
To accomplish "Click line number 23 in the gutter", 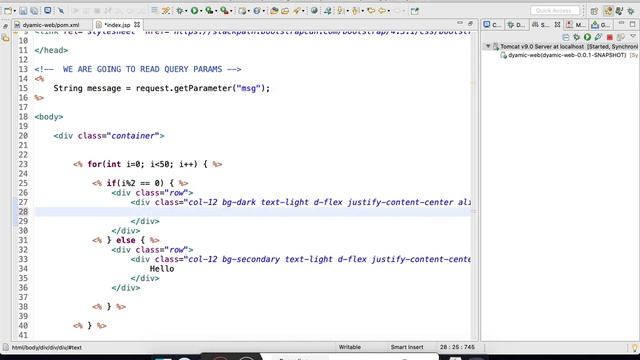I will click(x=23, y=164).
